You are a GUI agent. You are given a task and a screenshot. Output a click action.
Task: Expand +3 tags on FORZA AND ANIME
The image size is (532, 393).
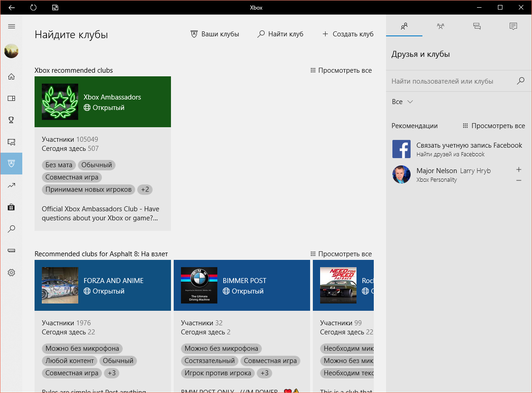[x=111, y=373]
